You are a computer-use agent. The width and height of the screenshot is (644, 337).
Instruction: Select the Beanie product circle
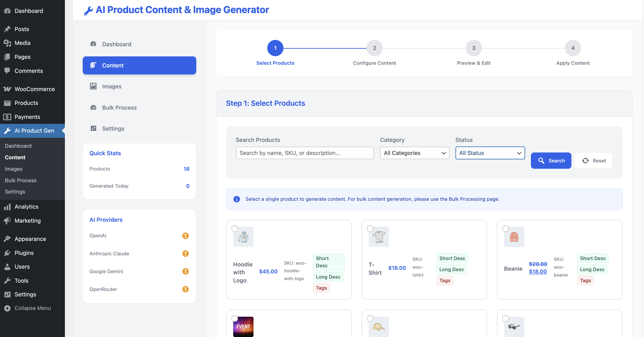[506, 229]
